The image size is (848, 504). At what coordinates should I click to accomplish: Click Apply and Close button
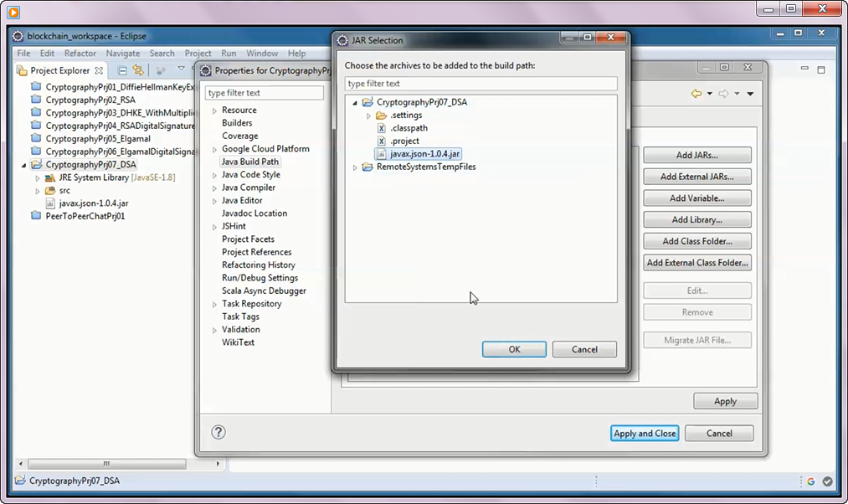pos(645,433)
